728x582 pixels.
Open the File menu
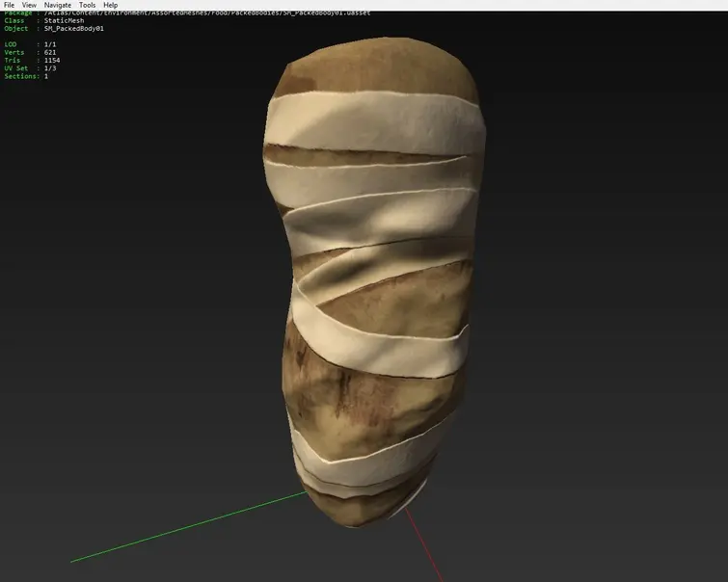pos(9,5)
